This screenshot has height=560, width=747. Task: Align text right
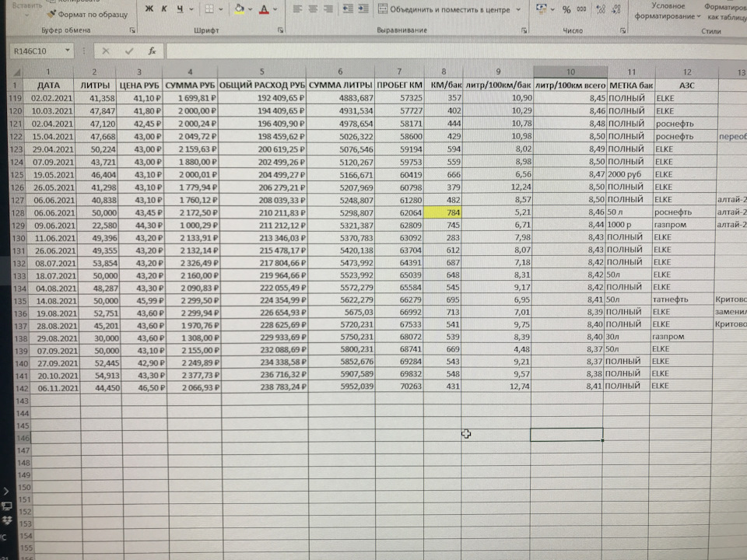coord(328,9)
